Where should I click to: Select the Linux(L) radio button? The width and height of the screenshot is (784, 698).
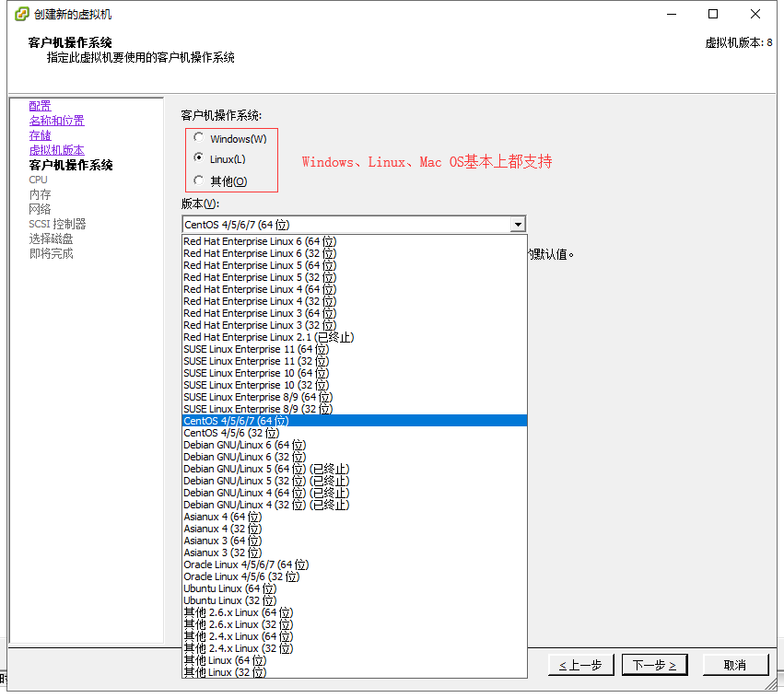pyautogui.click(x=198, y=157)
